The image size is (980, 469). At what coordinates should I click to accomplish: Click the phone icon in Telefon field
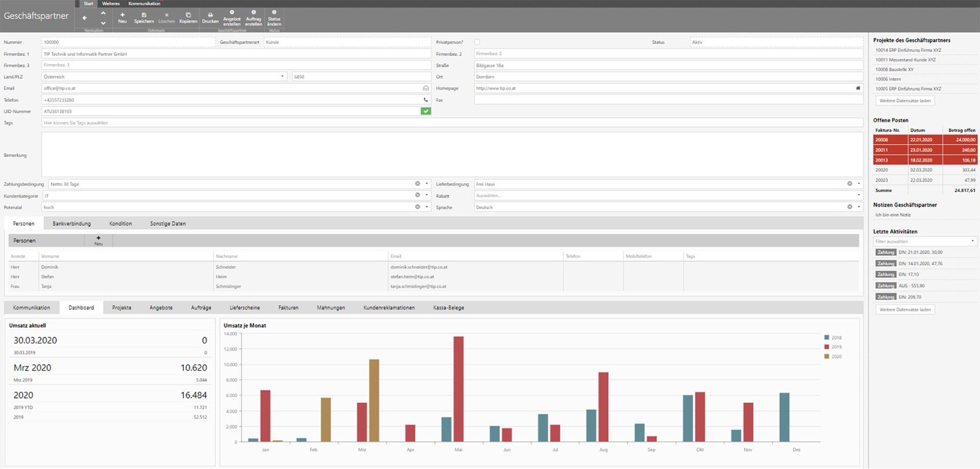[426, 100]
